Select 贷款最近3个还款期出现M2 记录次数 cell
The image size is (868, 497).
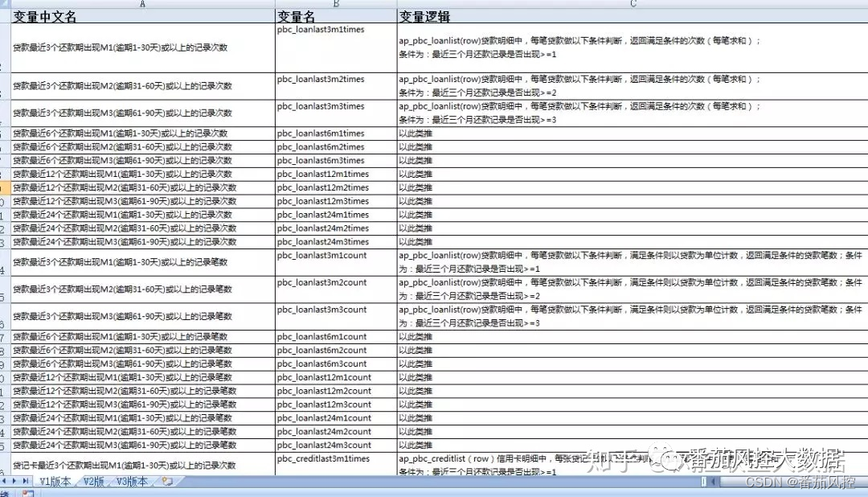(143, 86)
